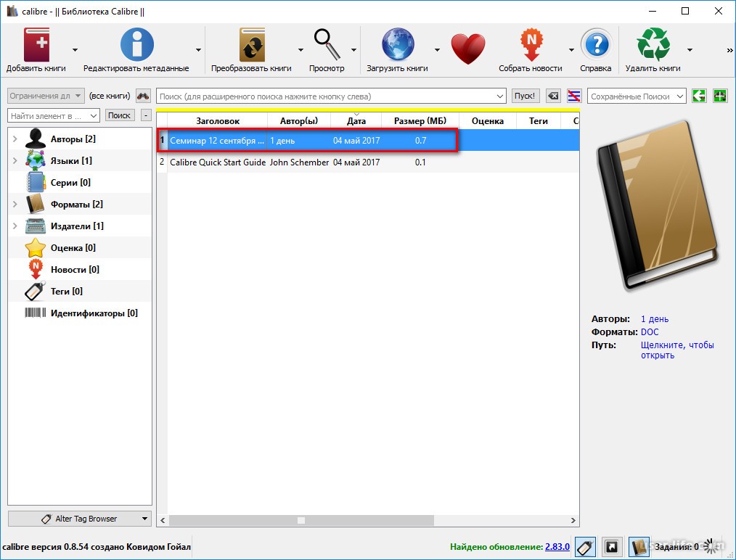Select Новости category in tag browser
This screenshot has height=560, width=736.
point(80,270)
